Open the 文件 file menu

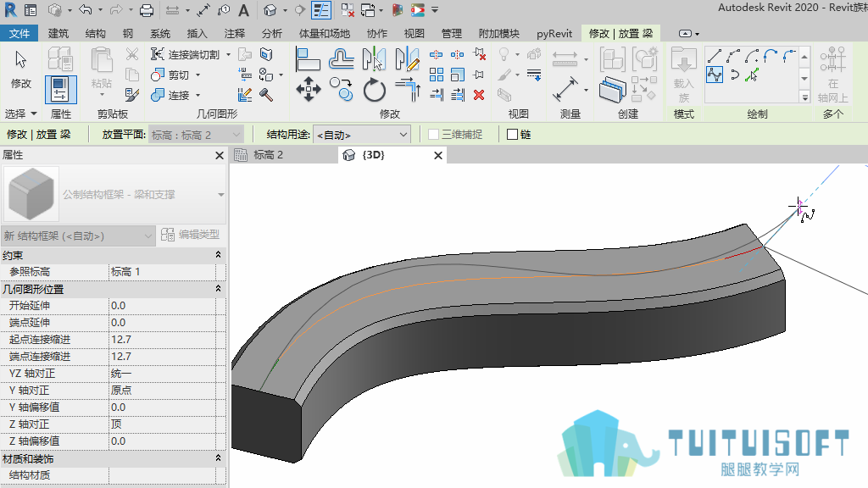tap(19, 34)
